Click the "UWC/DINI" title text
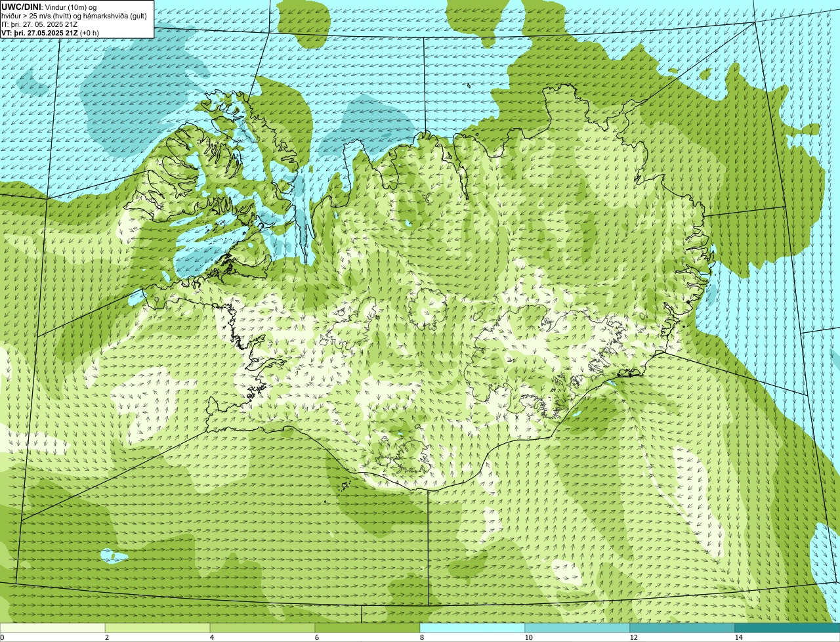This screenshot has width=840, height=642. click(22, 7)
